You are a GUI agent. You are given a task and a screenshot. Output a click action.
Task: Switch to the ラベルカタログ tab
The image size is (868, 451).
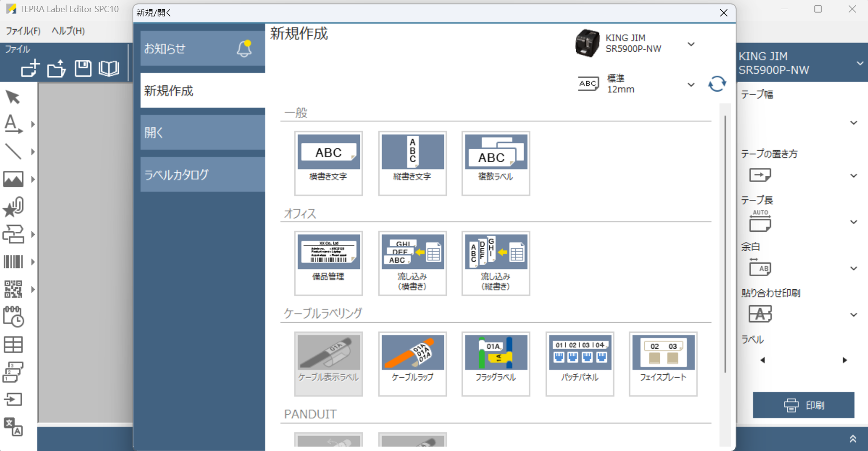203,174
